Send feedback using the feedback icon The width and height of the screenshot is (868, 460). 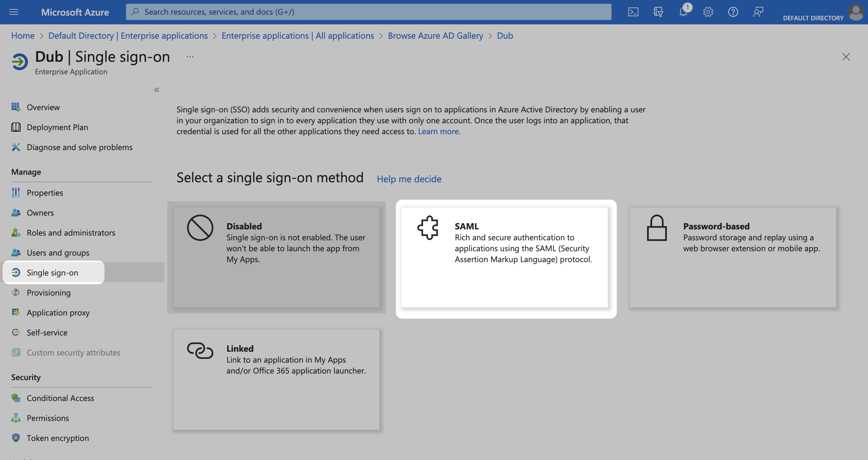click(x=758, y=12)
